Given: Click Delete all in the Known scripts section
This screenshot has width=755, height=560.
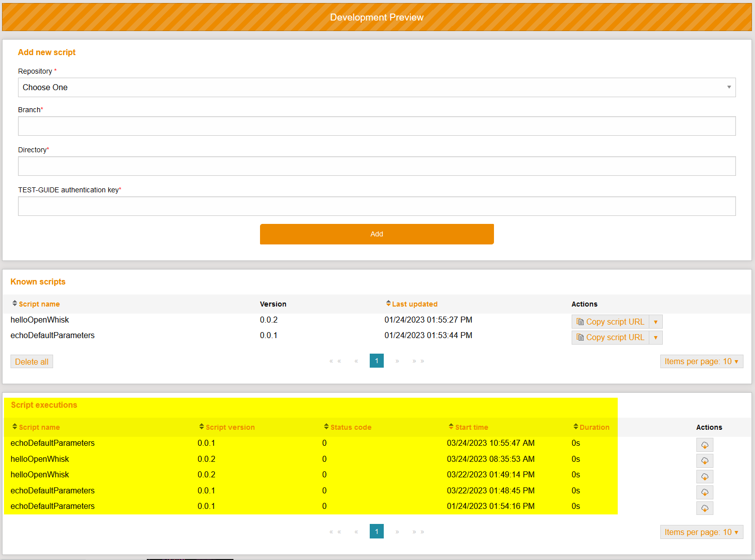Looking at the screenshot, I should pyautogui.click(x=32, y=361).
